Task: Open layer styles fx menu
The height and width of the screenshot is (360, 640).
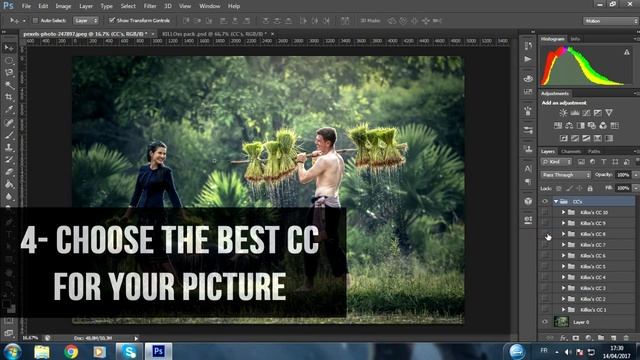Action: point(563,338)
